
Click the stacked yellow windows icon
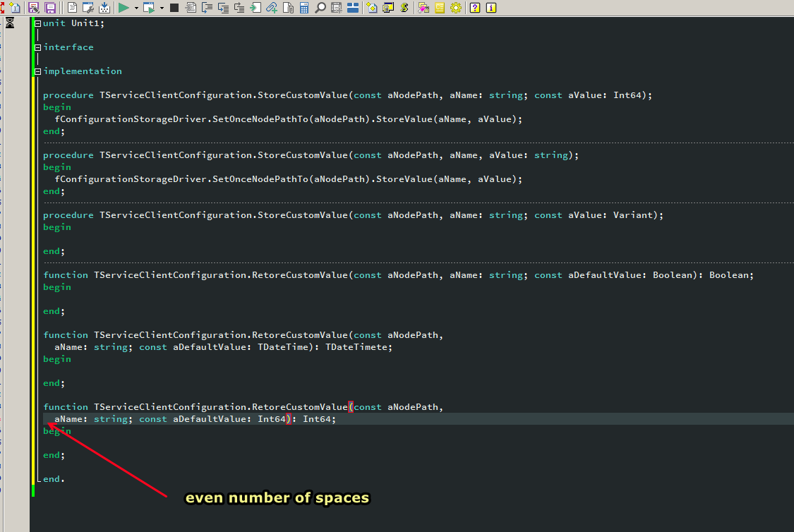point(388,8)
